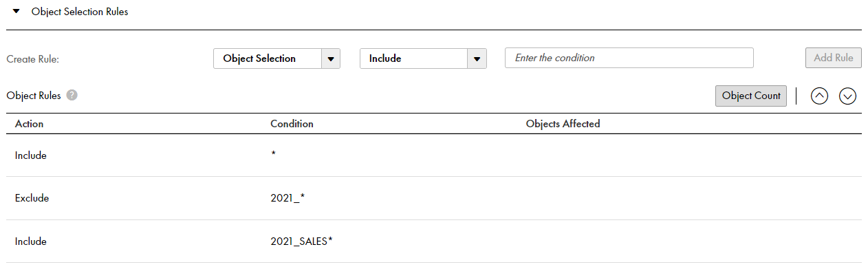Click the Enter the condition field
The height and width of the screenshot is (269, 868).
tap(629, 58)
